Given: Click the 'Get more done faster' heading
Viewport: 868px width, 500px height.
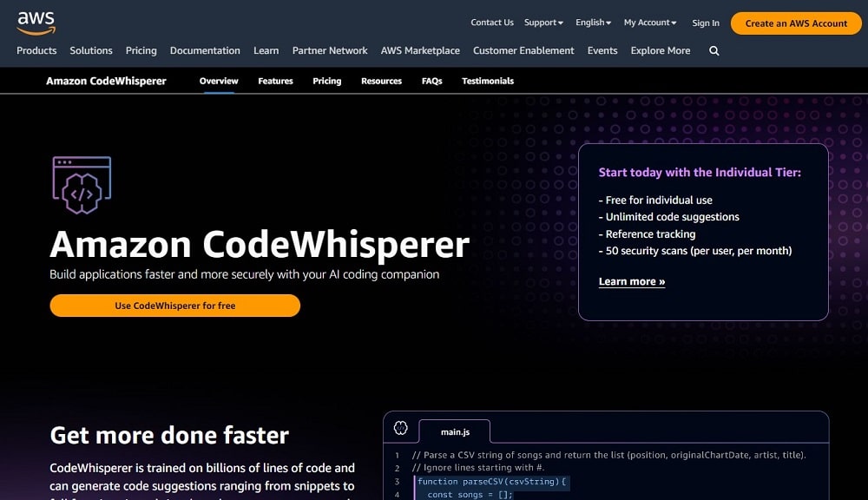Looking at the screenshot, I should tap(169, 435).
